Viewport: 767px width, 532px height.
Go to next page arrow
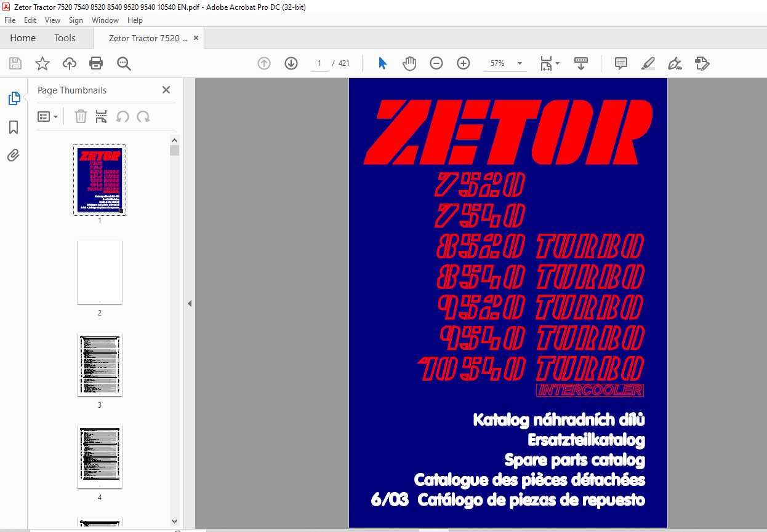point(291,63)
